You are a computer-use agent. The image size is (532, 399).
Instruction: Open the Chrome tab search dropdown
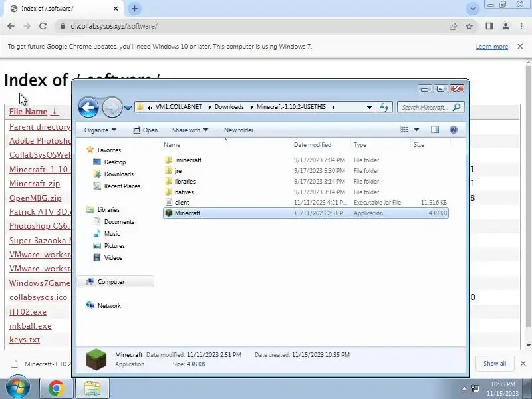(x=473, y=9)
